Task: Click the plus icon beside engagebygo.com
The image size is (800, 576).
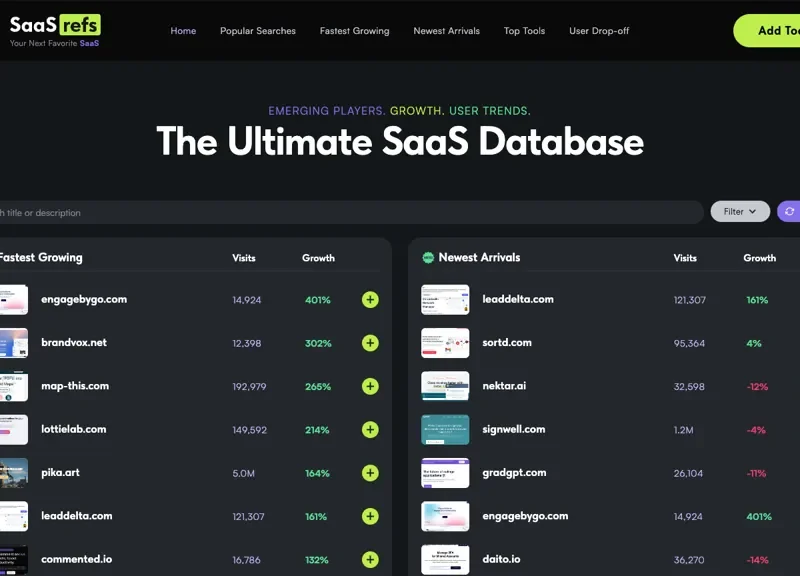Action: click(370, 300)
